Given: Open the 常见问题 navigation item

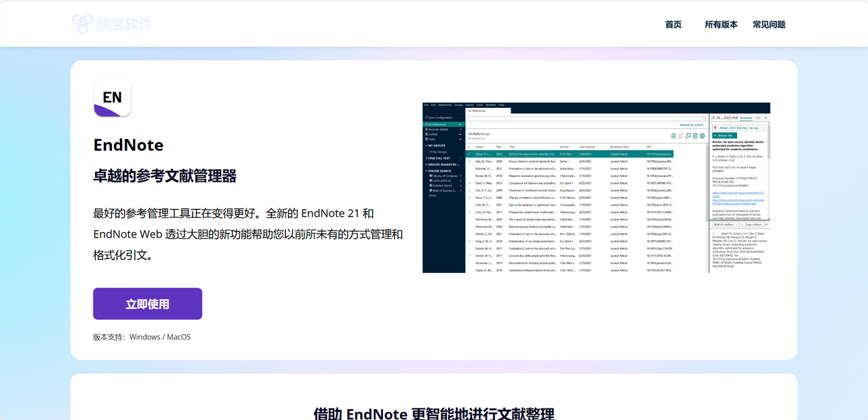Looking at the screenshot, I should coord(769,24).
